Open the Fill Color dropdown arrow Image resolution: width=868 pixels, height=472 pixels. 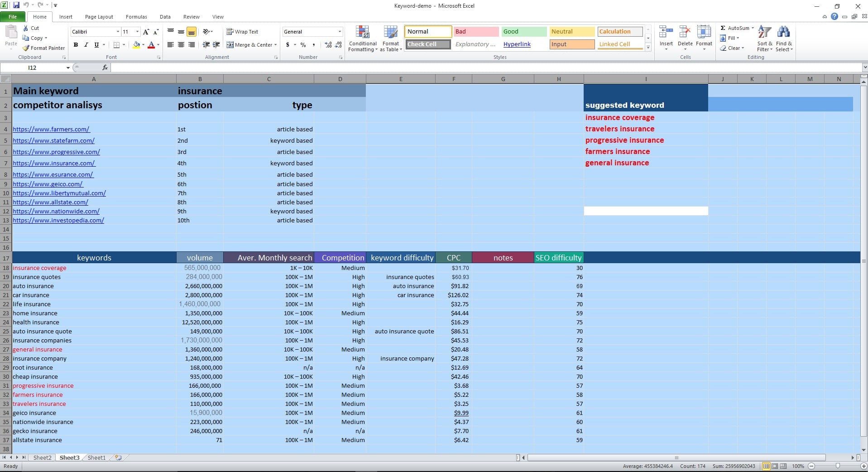(x=143, y=45)
